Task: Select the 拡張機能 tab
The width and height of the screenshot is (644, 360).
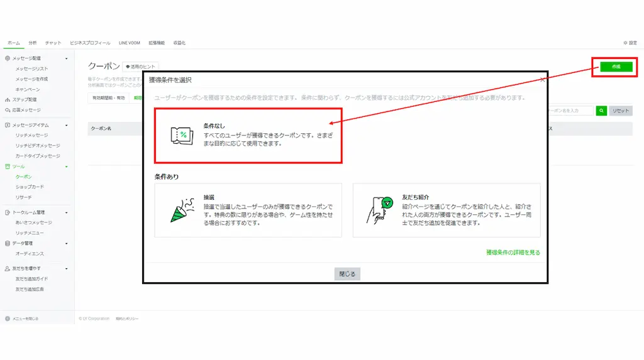Action: point(157,43)
